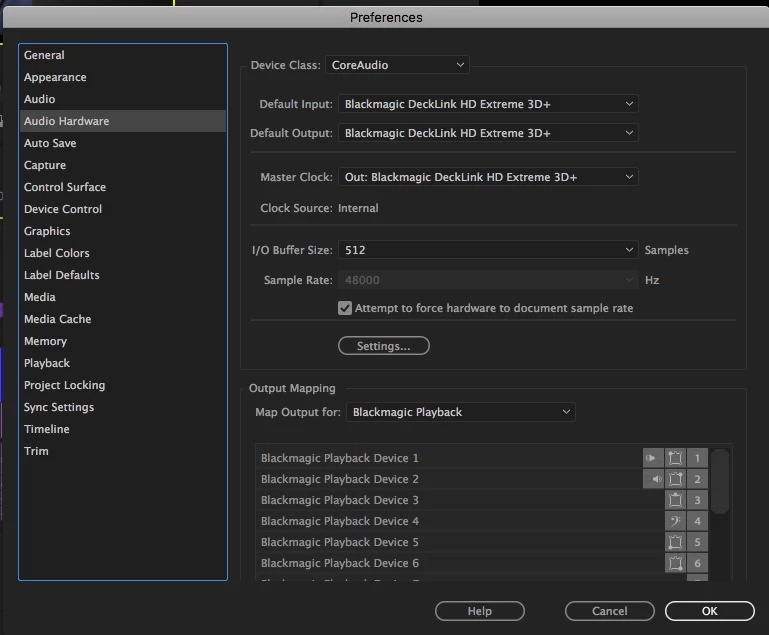Click the disabled Sample Rate 48000 dropdown
The width and height of the screenshot is (769, 635).
pyautogui.click(x=488, y=280)
